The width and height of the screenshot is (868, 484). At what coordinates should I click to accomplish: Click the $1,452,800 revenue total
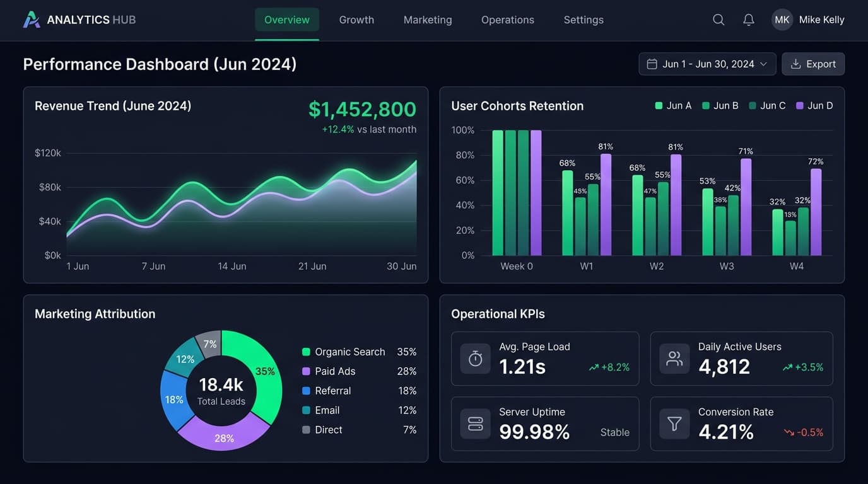362,109
